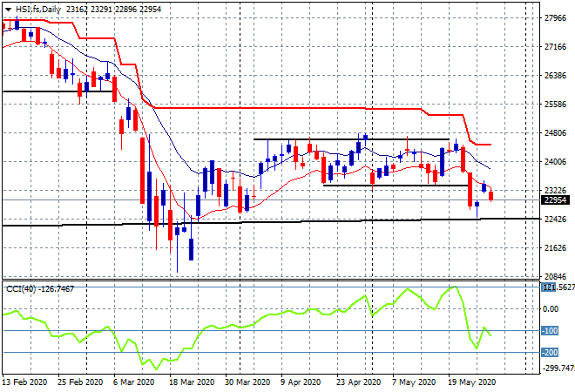Select the date label 23 Apr 2020
575x392 pixels.
(358, 382)
